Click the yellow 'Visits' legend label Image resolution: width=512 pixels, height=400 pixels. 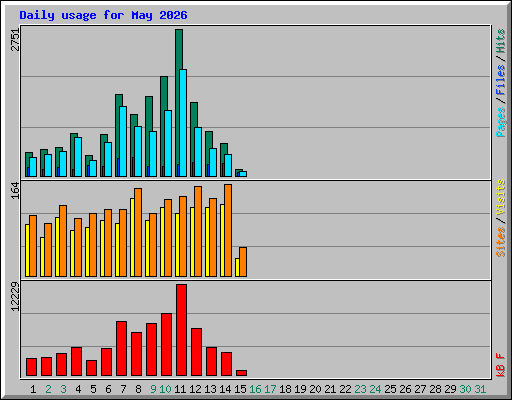point(501,197)
